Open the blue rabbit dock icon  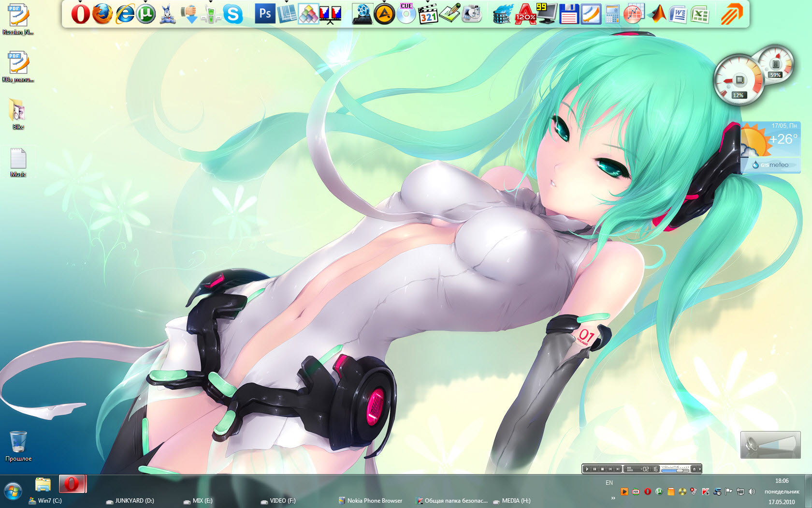[x=167, y=15]
